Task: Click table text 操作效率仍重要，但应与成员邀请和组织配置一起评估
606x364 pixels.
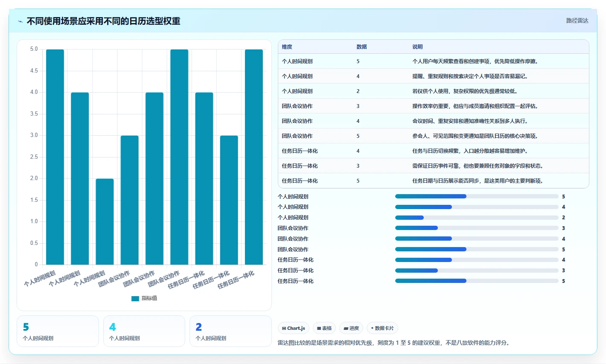Action: tap(475, 106)
